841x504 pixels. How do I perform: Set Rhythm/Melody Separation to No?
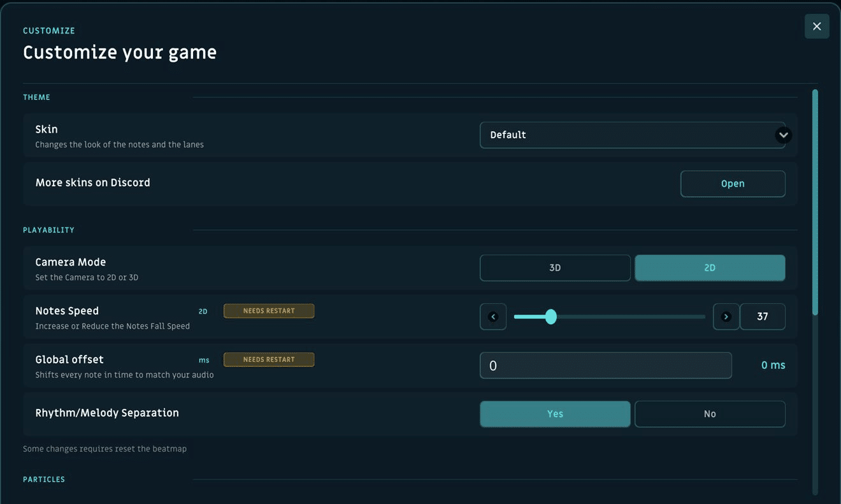(x=710, y=414)
